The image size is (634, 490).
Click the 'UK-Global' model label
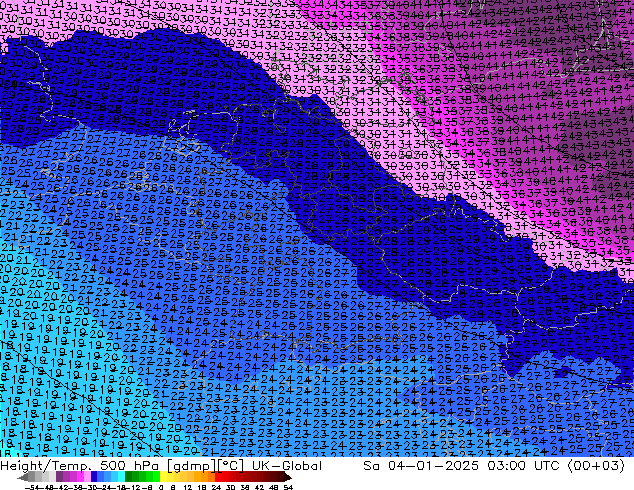tap(287, 466)
